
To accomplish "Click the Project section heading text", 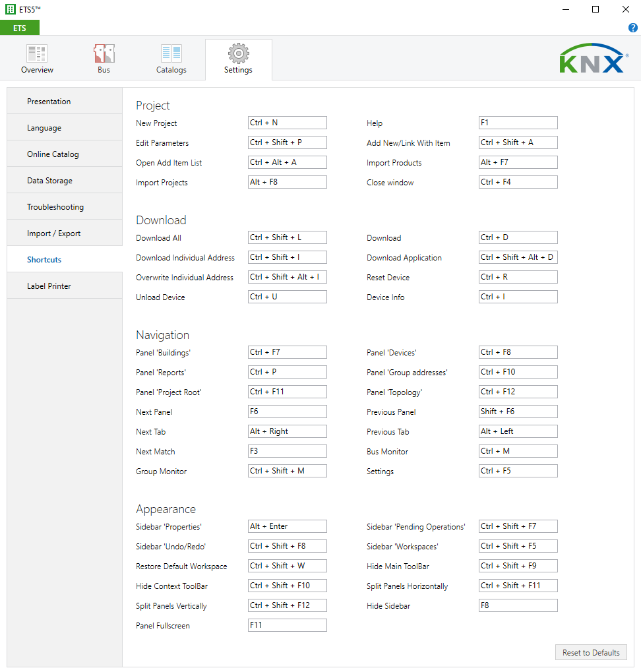I will [152, 106].
